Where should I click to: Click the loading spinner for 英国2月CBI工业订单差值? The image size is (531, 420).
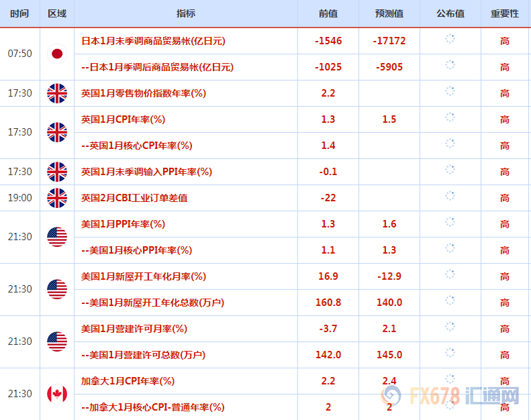[x=450, y=198]
